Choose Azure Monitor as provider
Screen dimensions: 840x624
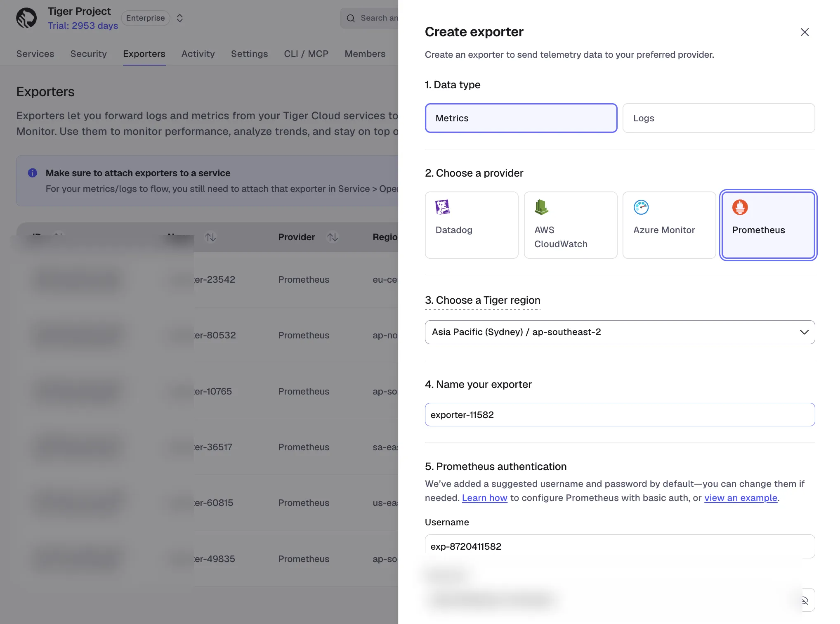point(669,225)
